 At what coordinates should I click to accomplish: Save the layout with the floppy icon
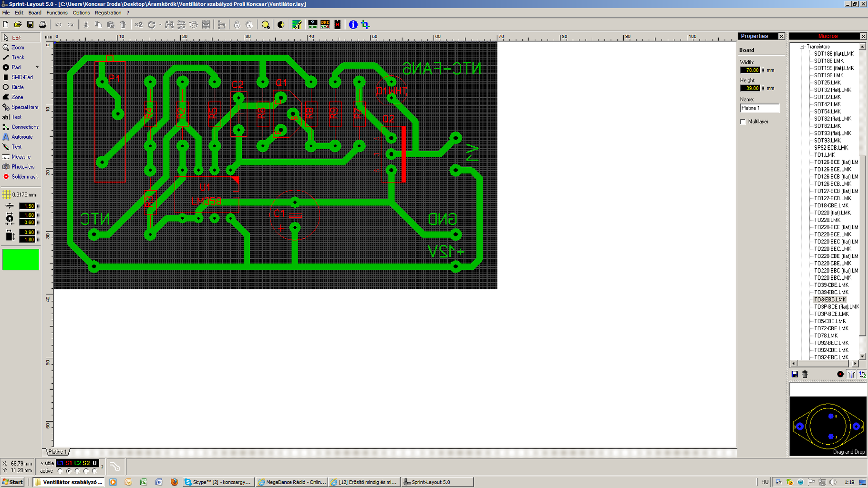pos(30,25)
